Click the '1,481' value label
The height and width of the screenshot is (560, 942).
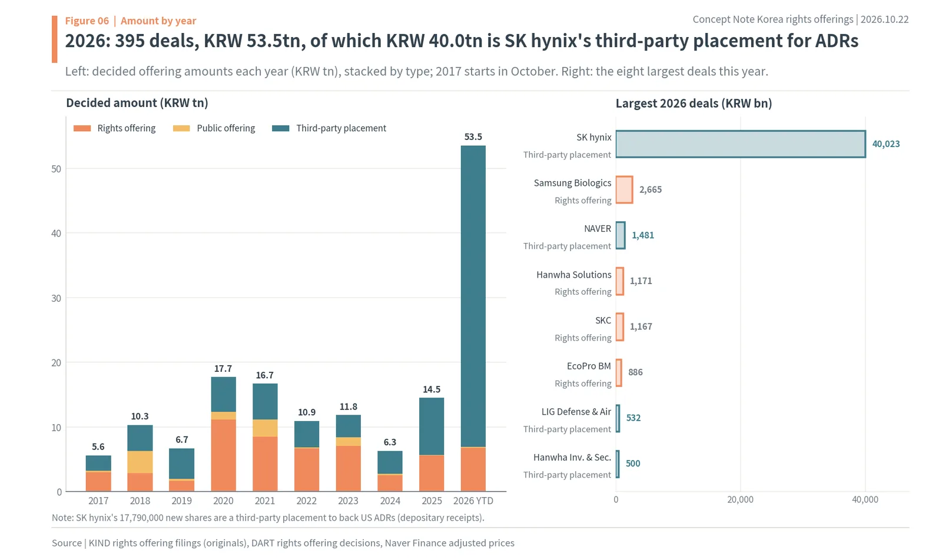click(x=643, y=235)
